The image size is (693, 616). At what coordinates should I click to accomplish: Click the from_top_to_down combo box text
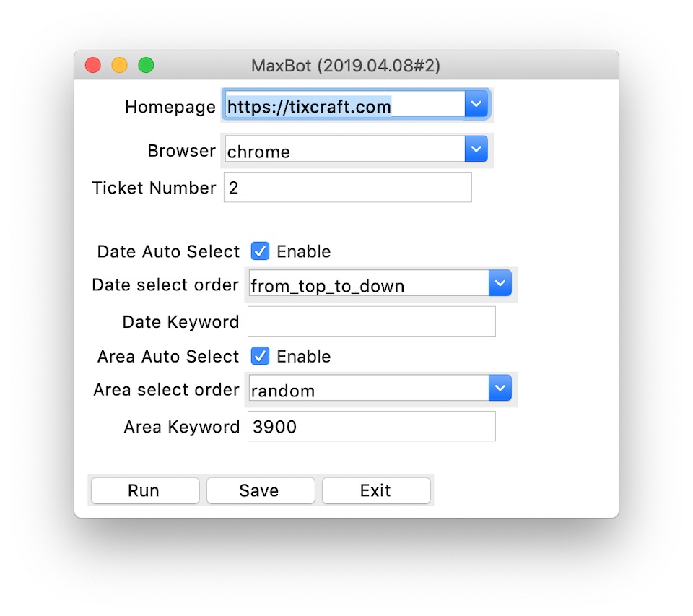tap(328, 286)
